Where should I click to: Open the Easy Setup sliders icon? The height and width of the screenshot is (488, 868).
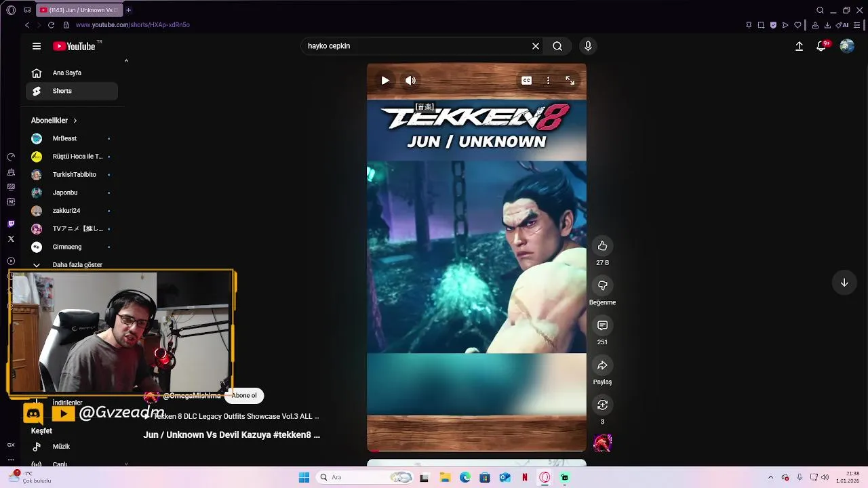[857, 25]
